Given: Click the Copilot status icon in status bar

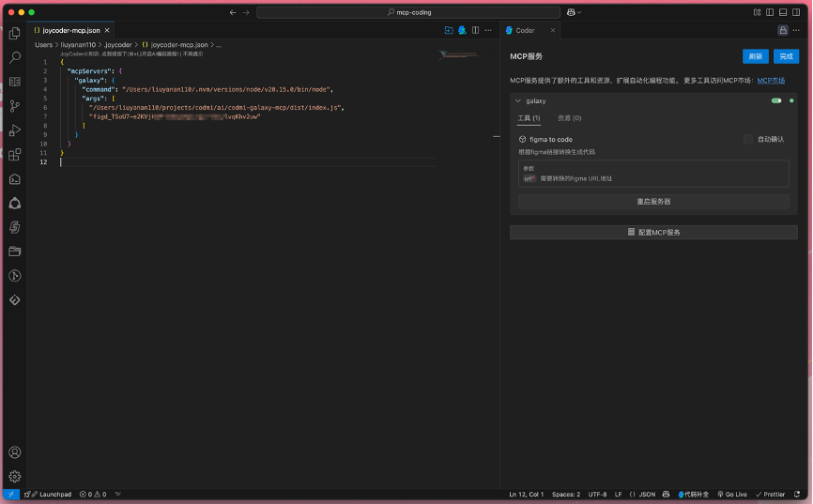Looking at the screenshot, I should pyautogui.click(x=666, y=495).
